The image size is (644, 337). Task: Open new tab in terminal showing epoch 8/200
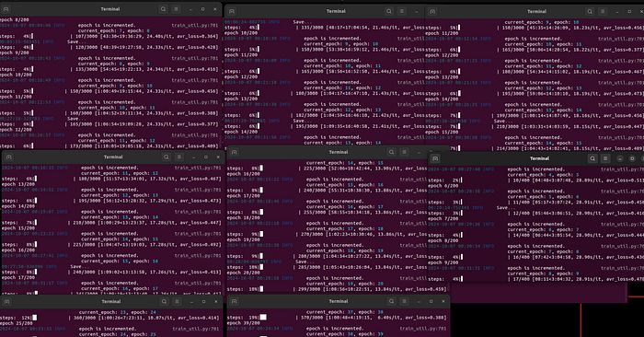(x=6, y=9)
